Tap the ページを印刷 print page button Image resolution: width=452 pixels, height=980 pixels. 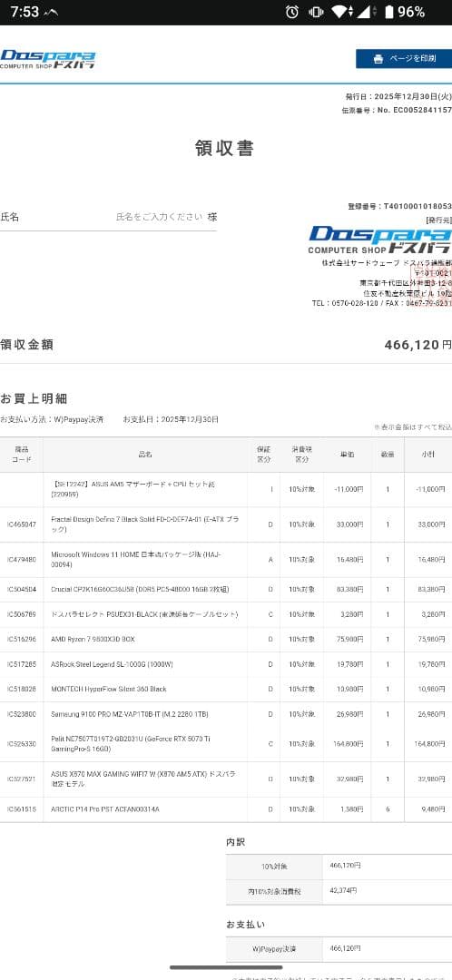[404, 59]
